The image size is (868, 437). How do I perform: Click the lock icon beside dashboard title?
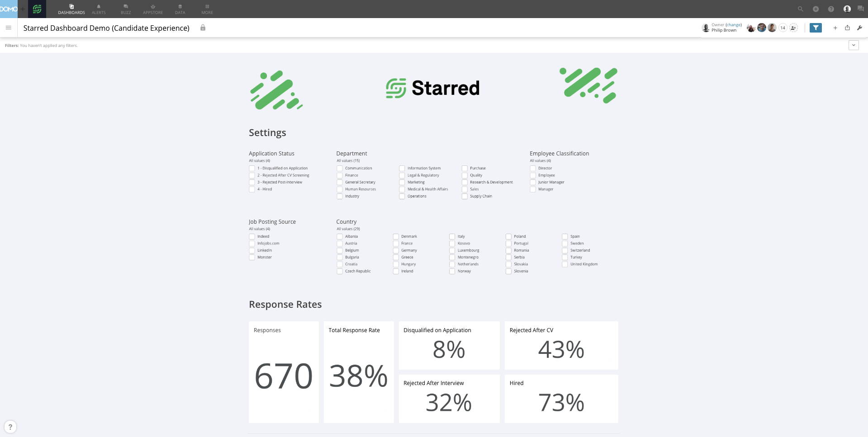coord(203,28)
